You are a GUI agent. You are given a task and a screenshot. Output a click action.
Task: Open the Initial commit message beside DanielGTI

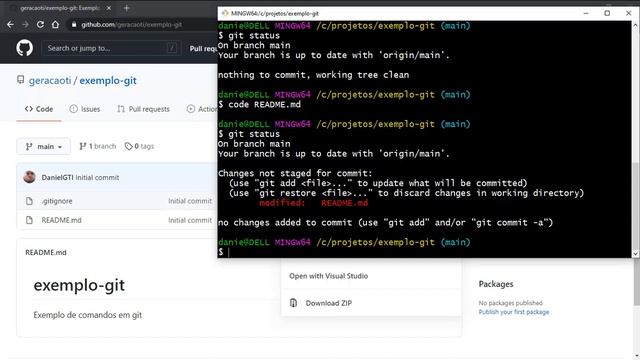click(x=97, y=177)
